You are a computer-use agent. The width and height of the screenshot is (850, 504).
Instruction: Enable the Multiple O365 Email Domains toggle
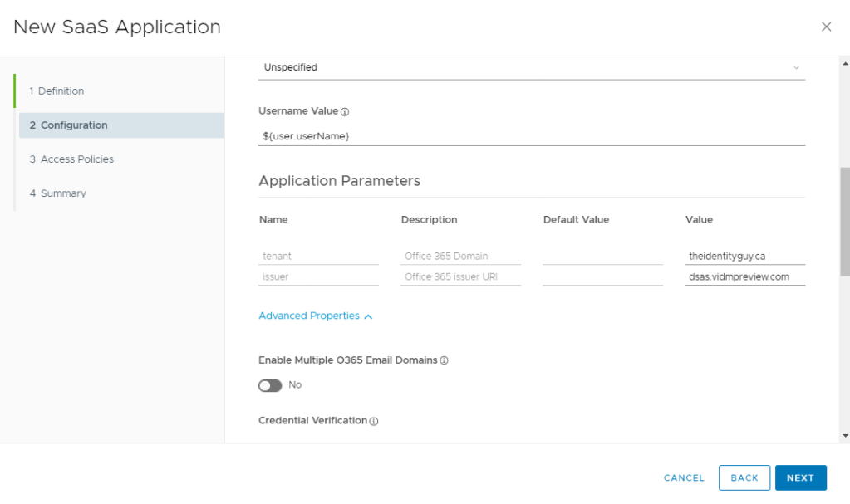270,385
